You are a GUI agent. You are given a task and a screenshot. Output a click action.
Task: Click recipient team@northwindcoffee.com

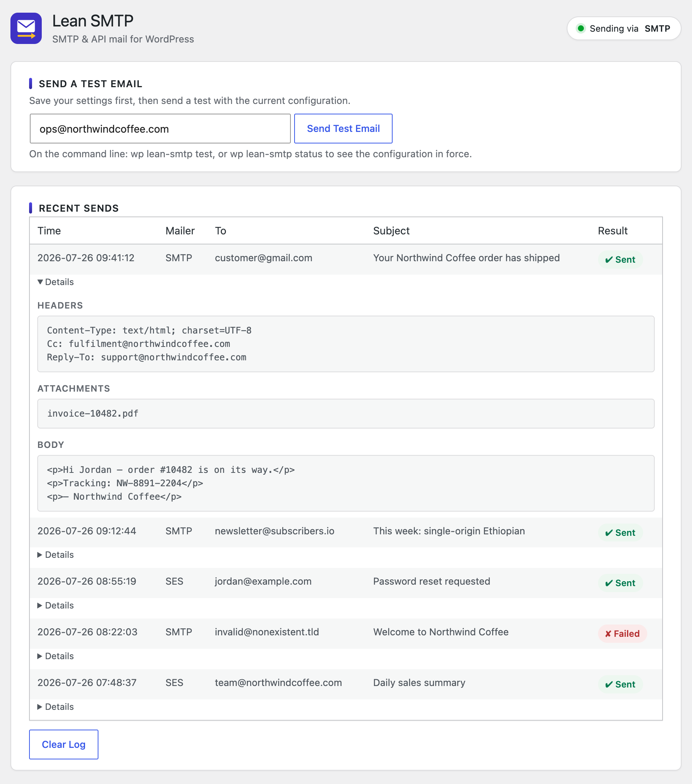278,682
